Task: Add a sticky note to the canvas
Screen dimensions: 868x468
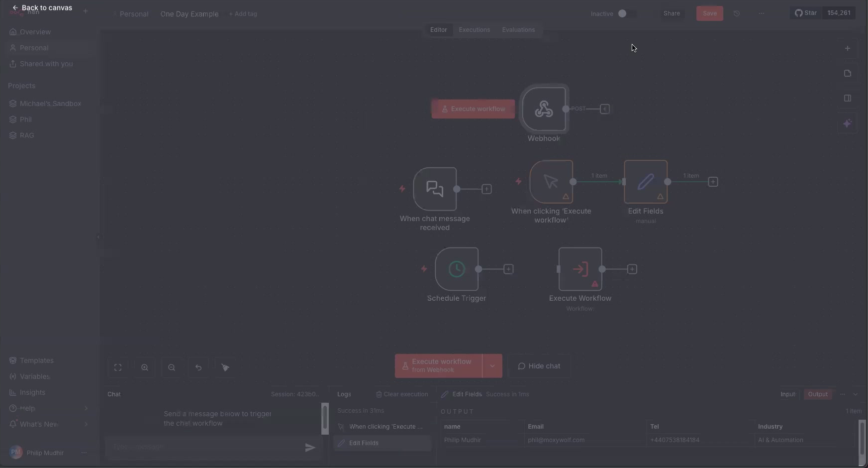Action: click(848, 73)
